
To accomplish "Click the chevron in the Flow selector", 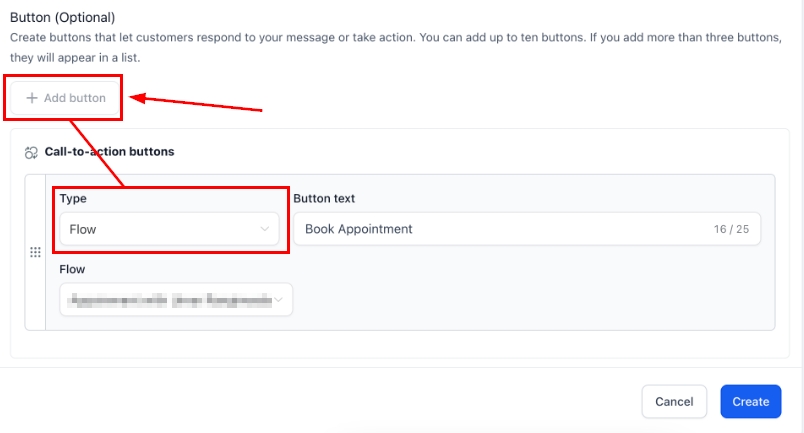I will (x=279, y=299).
